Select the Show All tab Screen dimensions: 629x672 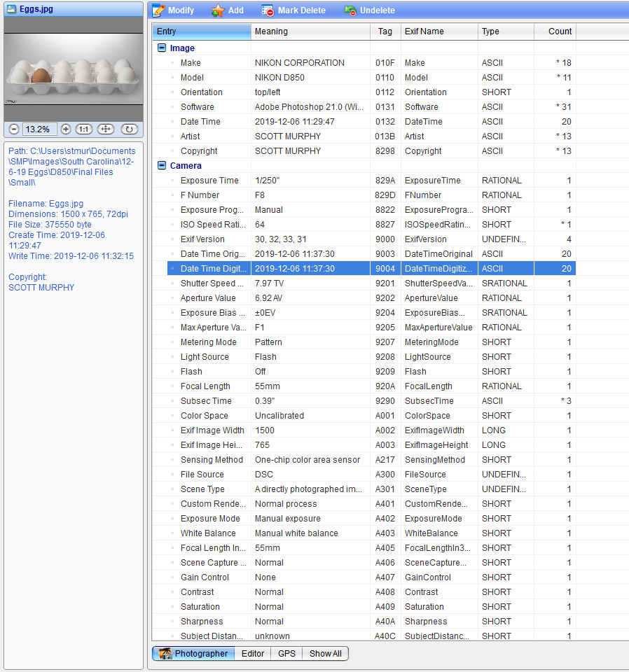(326, 654)
